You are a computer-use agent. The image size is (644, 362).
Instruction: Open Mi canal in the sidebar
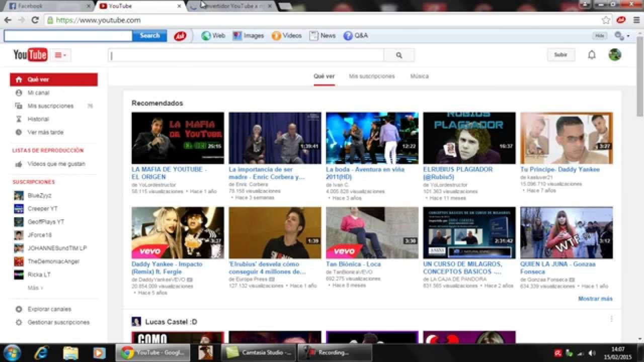click(38, 93)
